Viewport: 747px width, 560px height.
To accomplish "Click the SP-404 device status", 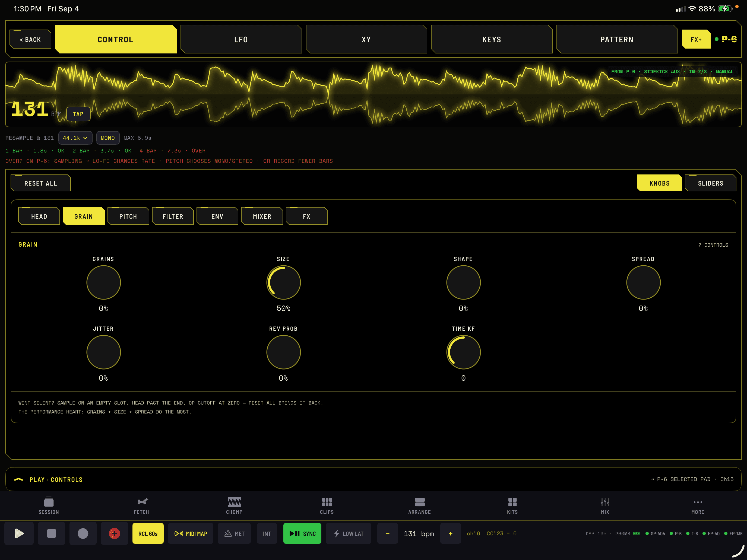I will (656, 534).
